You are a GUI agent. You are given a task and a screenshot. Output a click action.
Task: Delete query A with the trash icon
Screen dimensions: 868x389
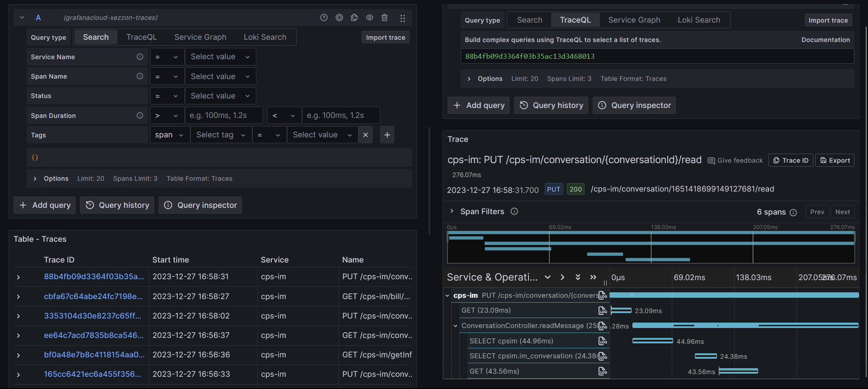[x=384, y=18]
